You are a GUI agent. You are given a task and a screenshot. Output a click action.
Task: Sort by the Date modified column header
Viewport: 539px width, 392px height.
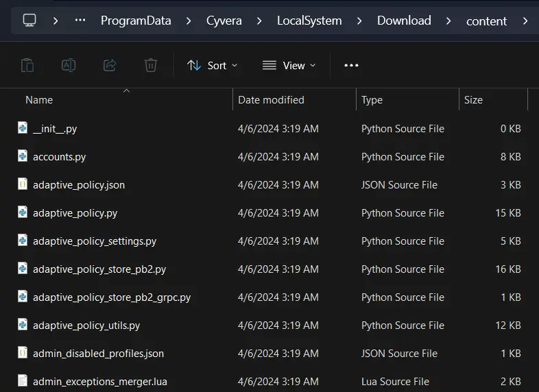tap(271, 100)
